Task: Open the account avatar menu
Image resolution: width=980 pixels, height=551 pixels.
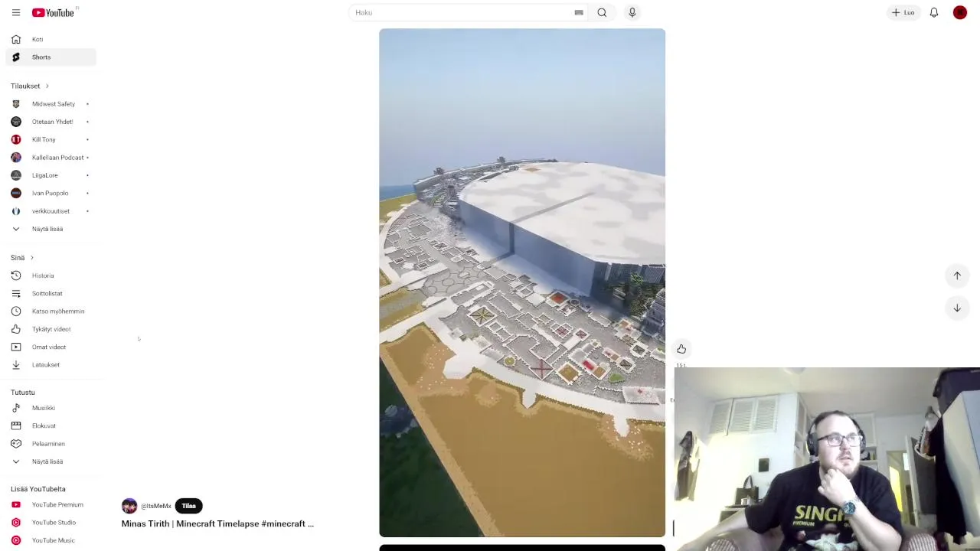Action: tap(960, 12)
